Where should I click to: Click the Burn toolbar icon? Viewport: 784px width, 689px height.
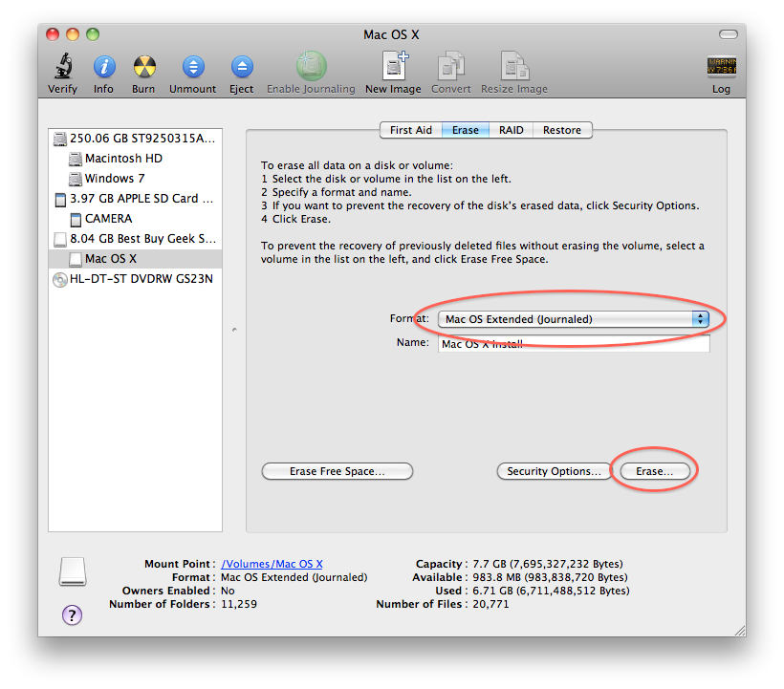[x=144, y=67]
